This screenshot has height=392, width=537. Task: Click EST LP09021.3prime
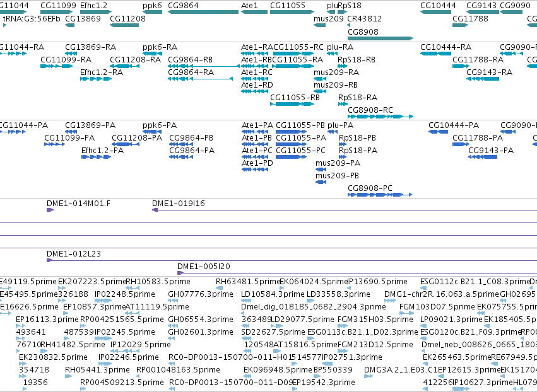[x=423, y=326]
